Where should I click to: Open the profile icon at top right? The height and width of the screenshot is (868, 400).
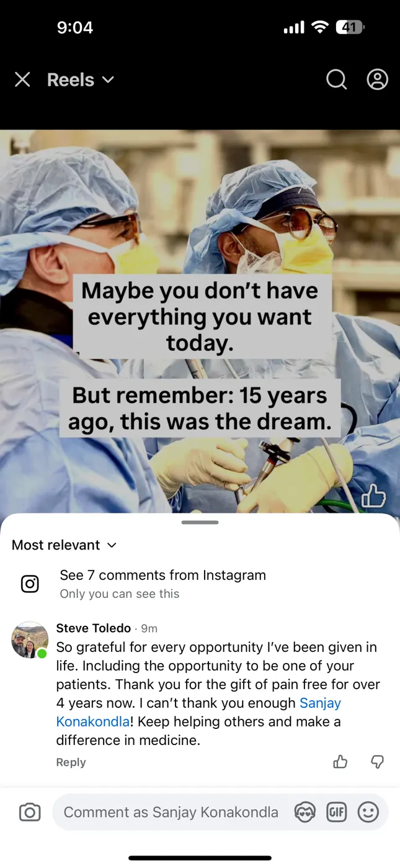(377, 79)
